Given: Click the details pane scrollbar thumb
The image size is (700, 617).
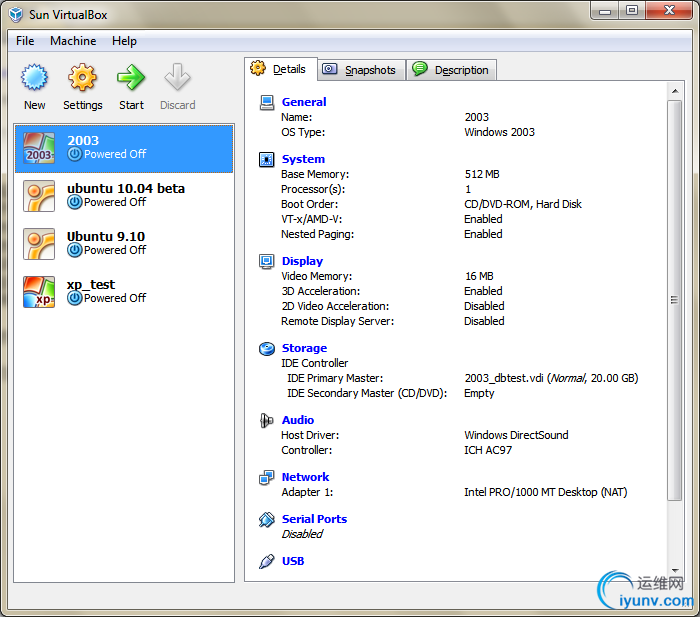Looking at the screenshot, I should pyautogui.click(x=675, y=300).
